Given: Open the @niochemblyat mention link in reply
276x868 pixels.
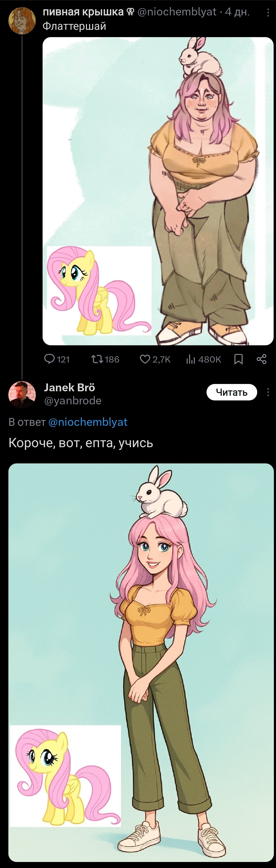Looking at the screenshot, I should click(88, 422).
